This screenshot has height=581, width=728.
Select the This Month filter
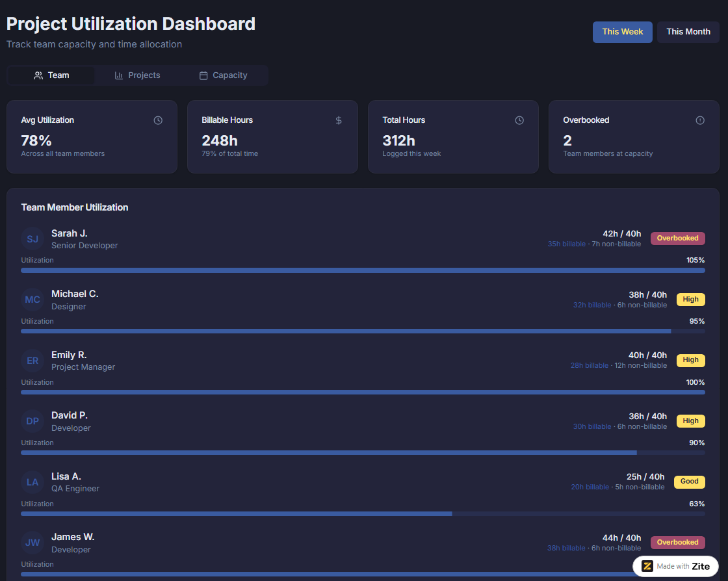point(688,32)
